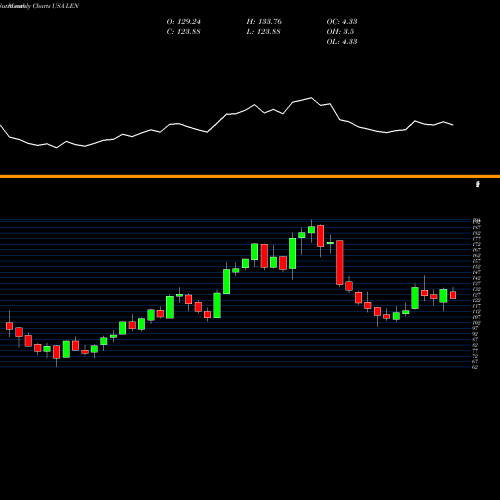Image resolution: width=500 pixels, height=500 pixels.
Task: Click the '97' price axis label
Action: 475,328
